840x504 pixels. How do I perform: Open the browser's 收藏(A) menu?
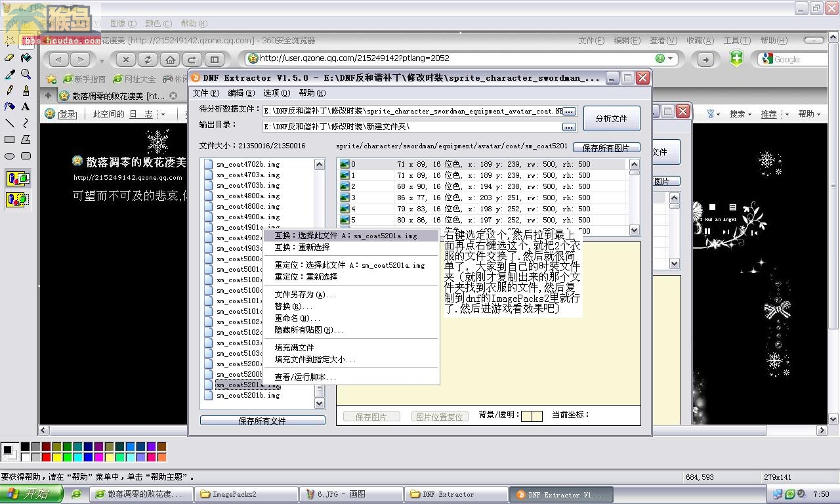[x=700, y=41]
